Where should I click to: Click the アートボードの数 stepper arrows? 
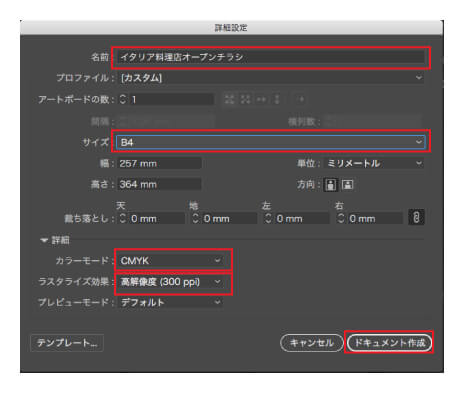[123, 99]
